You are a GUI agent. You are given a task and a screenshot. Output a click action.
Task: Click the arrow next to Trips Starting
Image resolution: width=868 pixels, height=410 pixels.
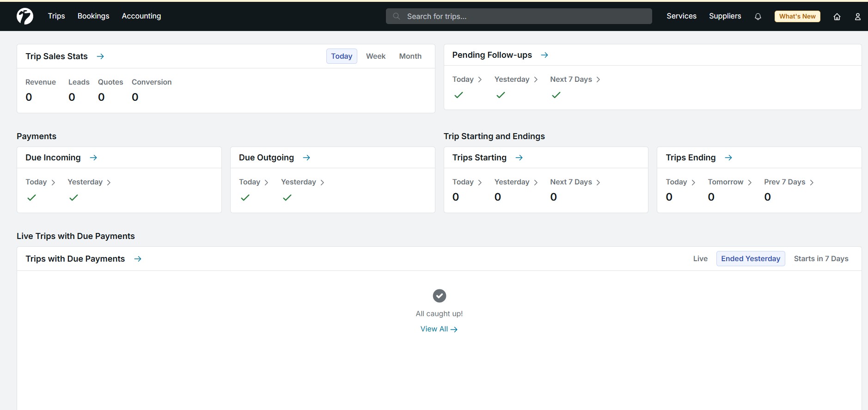tap(519, 158)
